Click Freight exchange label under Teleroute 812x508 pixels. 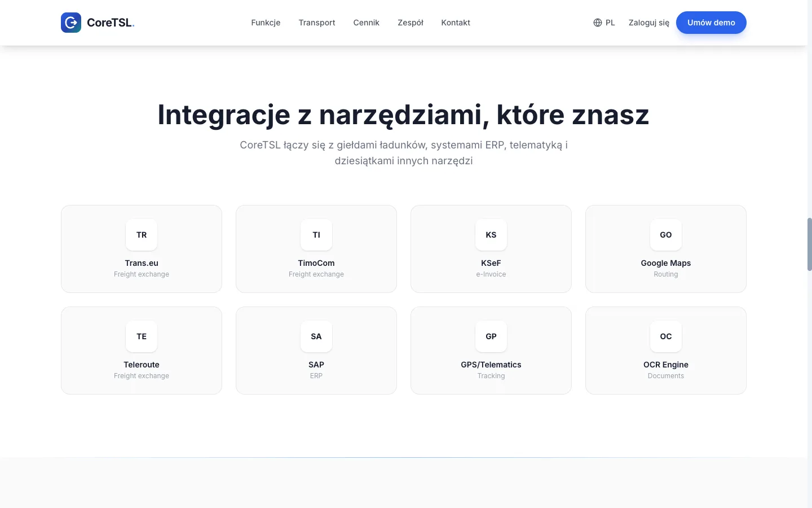pyautogui.click(x=142, y=376)
